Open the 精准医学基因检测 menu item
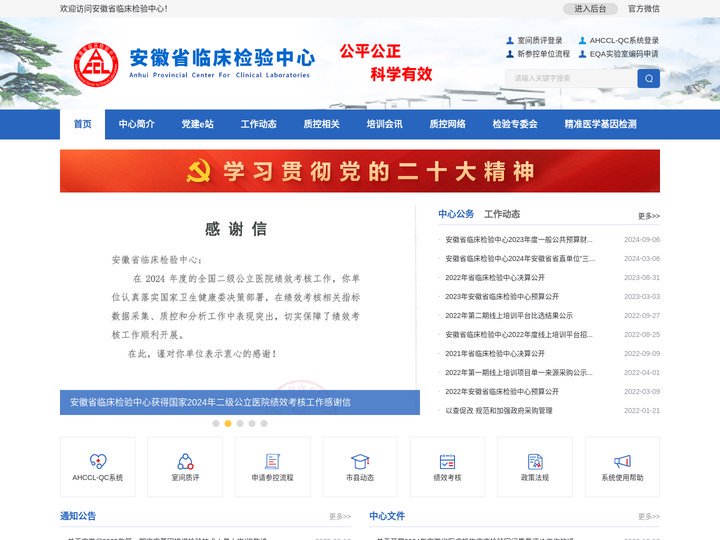Viewport: 720px width, 540px height. point(600,124)
